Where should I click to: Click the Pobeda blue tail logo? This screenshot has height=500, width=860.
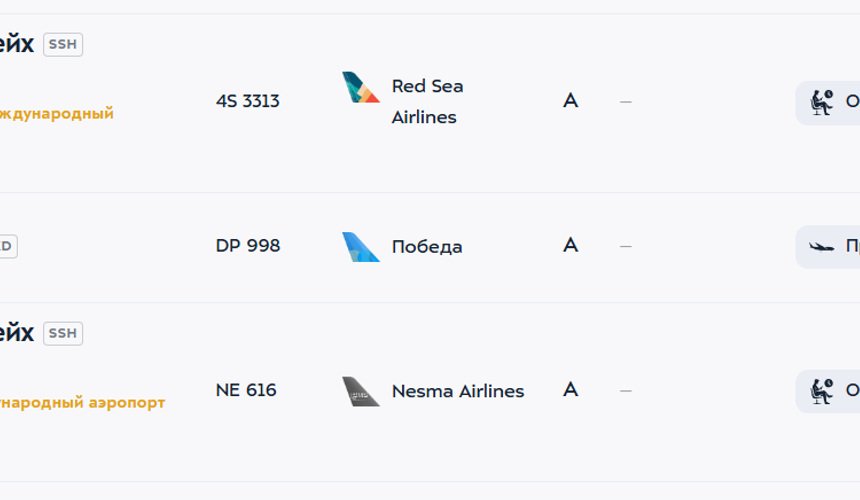click(361, 247)
